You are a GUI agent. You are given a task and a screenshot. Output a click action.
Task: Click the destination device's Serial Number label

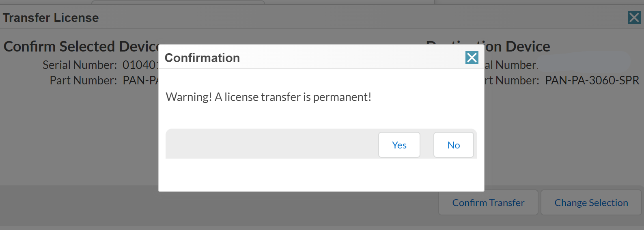[510, 65]
